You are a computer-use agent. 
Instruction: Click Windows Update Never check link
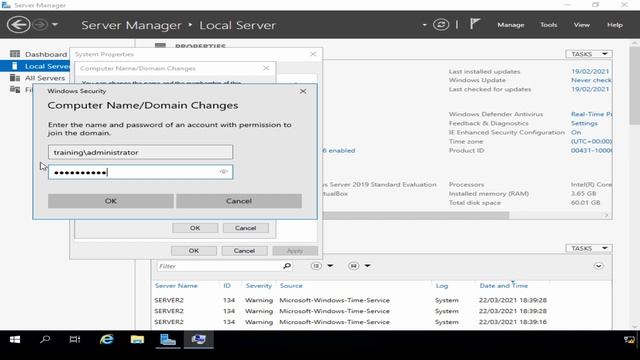tap(591, 80)
